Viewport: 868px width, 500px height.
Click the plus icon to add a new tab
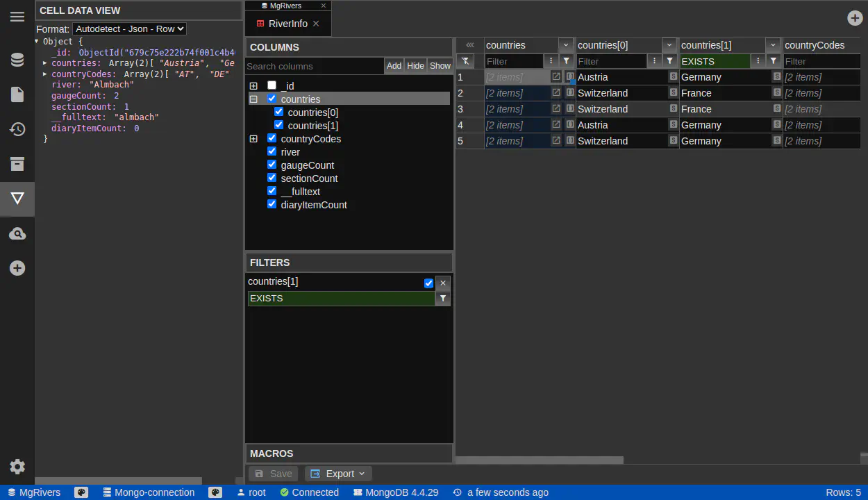pos(855,19)
